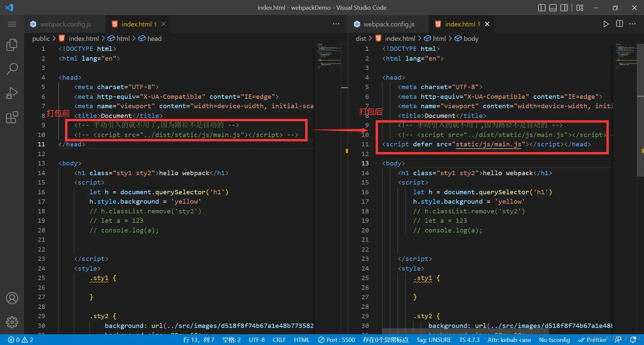Click the 'Tag: UNSURE' status item
Viewport: 644px width, 345px height.
434,340
